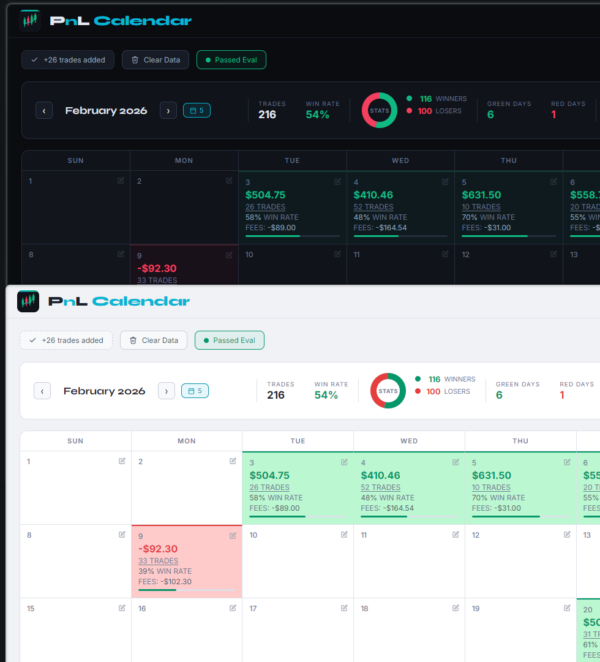
Task: Edit note for day 3 in light window
Action: coord(344,462)
